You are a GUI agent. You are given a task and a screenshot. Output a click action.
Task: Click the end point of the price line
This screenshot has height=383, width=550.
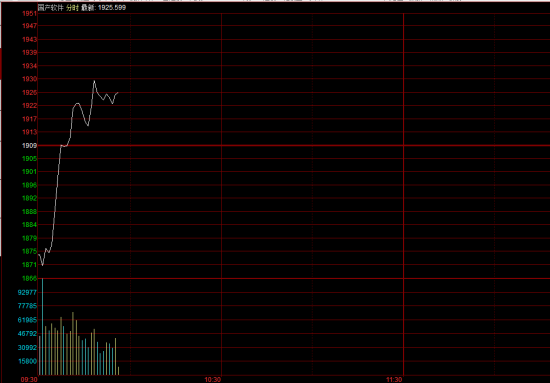tap(118, 93)
